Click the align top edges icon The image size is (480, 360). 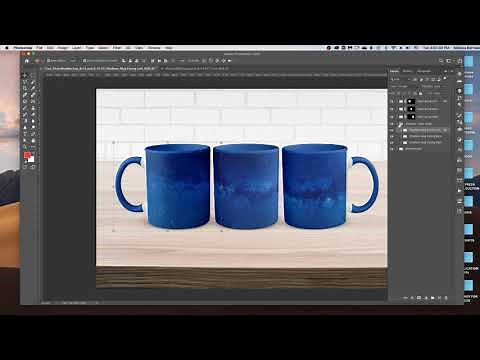[x=152, y=61]
